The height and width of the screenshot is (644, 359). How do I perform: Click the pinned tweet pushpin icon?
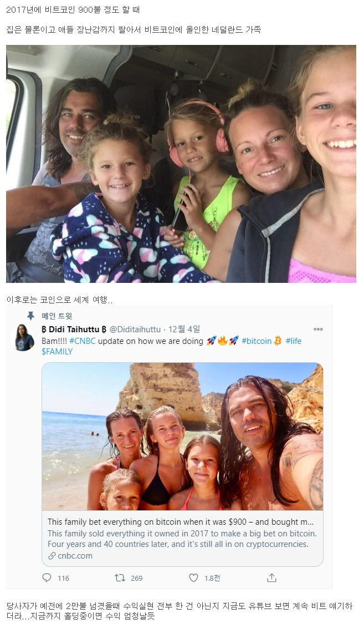[x=31, y=316]
